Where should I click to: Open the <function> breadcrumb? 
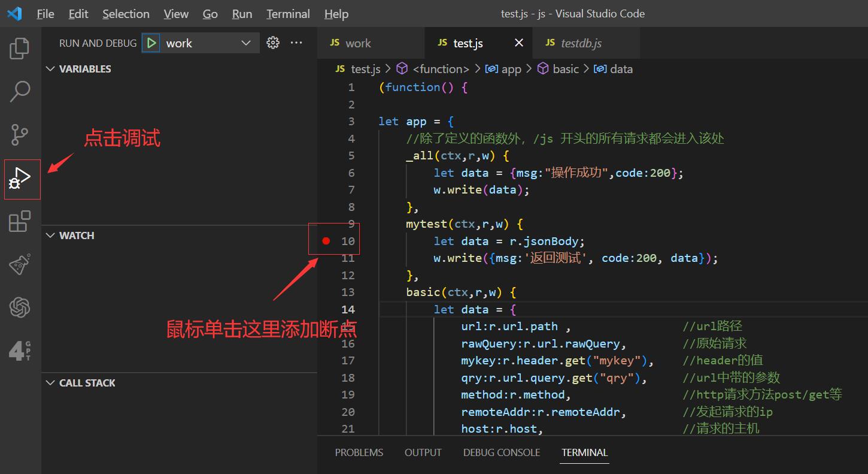tap(433, 69)
